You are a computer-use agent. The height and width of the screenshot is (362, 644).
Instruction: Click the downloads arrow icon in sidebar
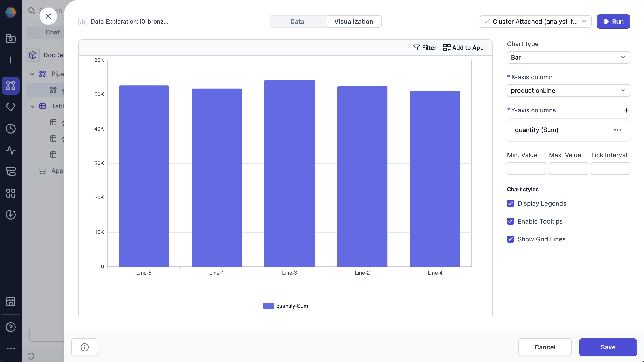11,214
